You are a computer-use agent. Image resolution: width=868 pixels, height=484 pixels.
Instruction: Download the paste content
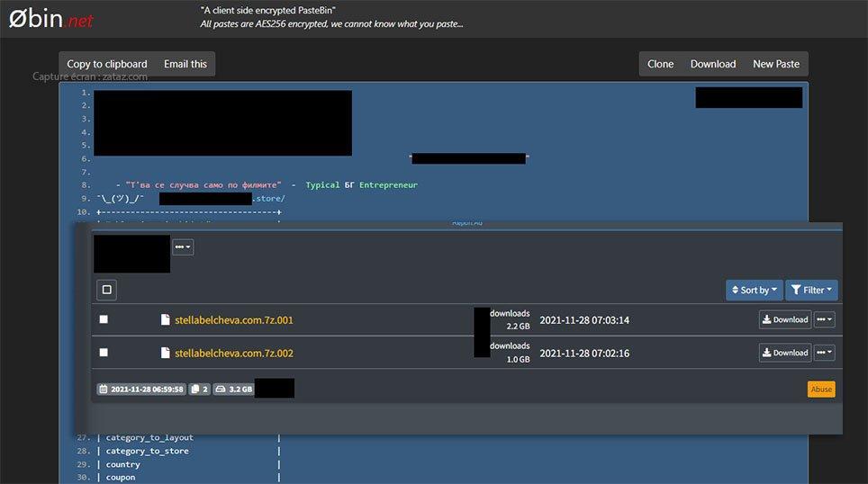pos(713,64)
